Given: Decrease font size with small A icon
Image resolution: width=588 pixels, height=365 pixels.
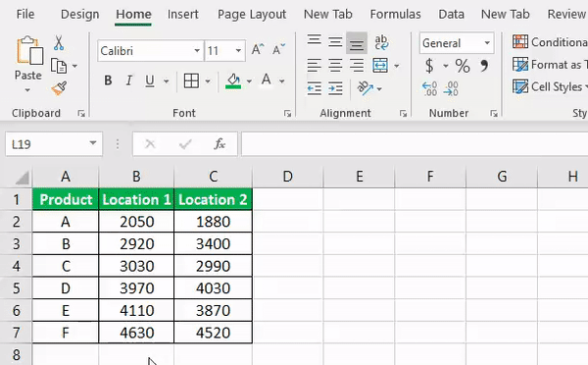Looking at the screenshot, I should (x=278, y=50).
